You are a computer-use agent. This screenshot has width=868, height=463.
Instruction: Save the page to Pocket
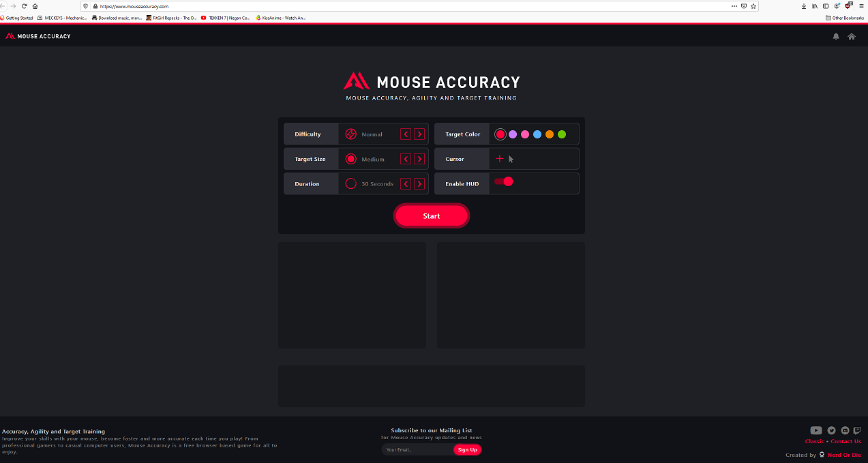click(743, 6)
